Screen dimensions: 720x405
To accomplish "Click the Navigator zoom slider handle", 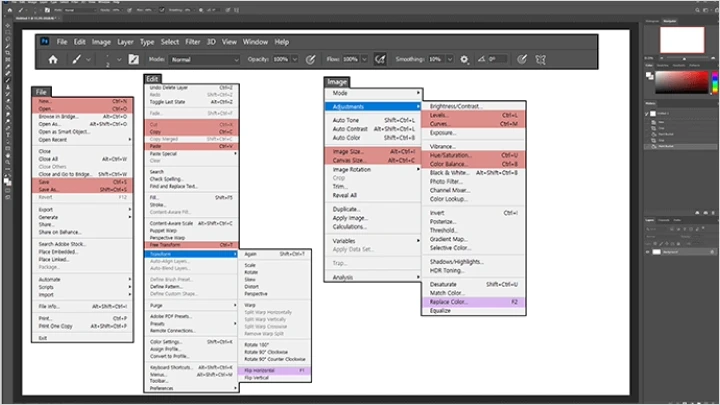I will coord(684,58).
